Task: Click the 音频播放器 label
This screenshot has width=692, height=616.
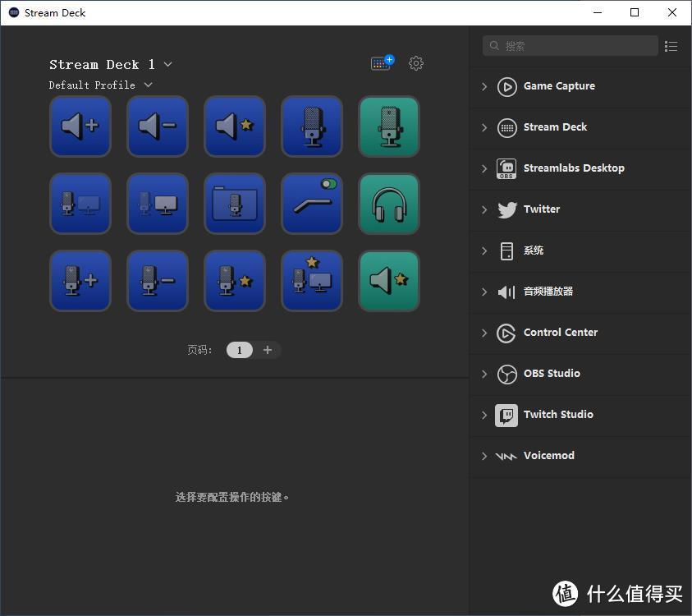Action: [x=548, y=292]
